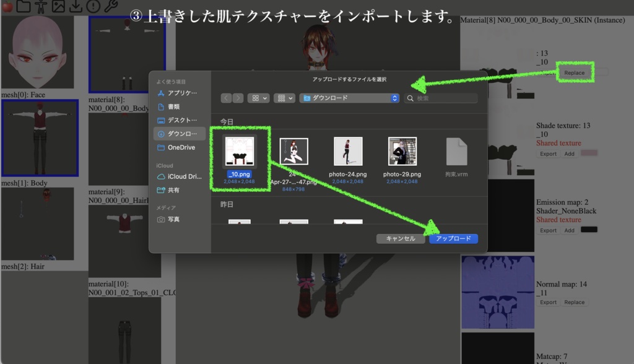
Task: Click the download/export icon in the top toolbar
Action: click(x=74, y=6)
